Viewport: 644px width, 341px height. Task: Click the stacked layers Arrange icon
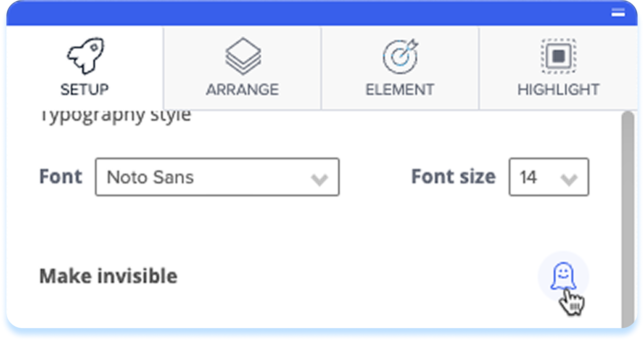pos(243,56)
